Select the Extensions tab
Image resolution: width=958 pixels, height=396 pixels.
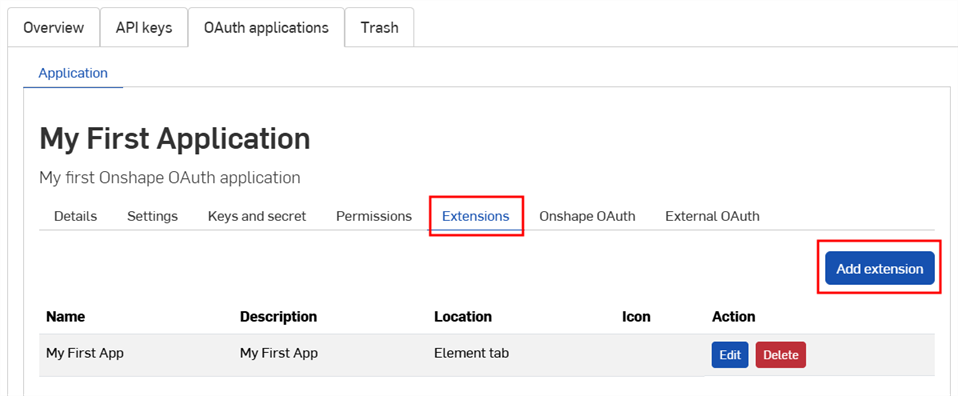(476, 216)
